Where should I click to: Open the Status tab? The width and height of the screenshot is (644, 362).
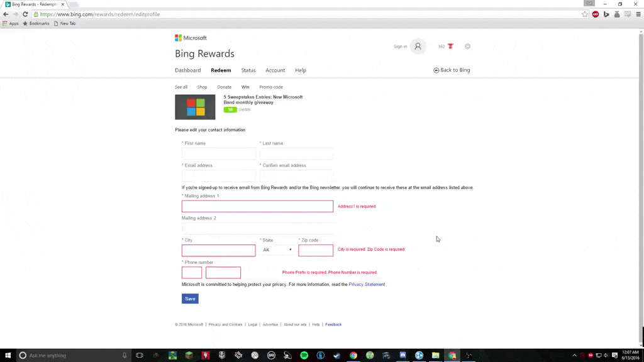pos(248,70)
